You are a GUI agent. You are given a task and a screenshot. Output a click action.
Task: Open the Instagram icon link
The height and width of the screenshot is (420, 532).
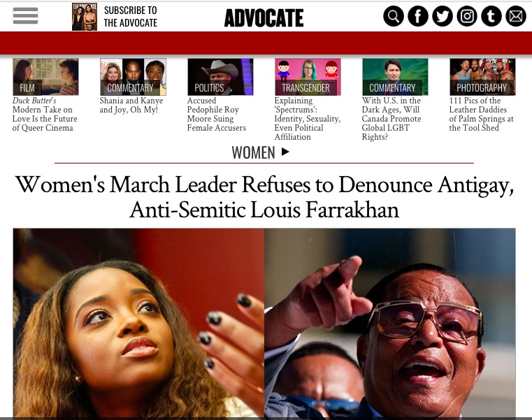[x=466, y=16]
